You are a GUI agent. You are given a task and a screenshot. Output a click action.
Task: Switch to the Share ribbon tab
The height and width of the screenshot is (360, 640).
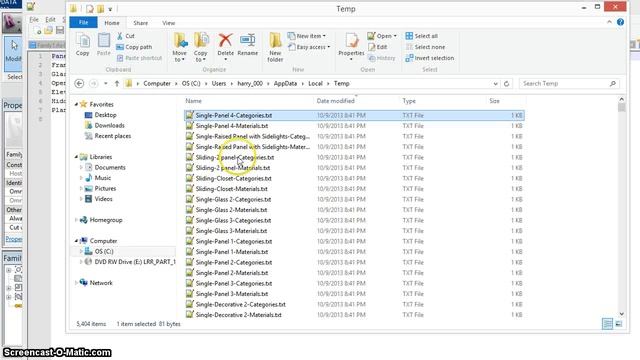tap(140, 23)
